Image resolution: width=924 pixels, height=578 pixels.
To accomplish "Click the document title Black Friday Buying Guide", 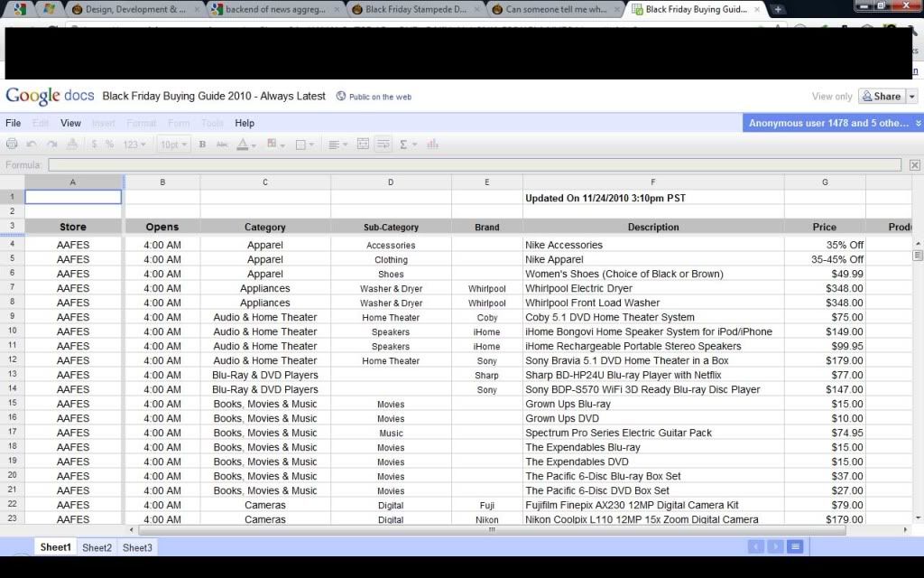I will (214, 96).
